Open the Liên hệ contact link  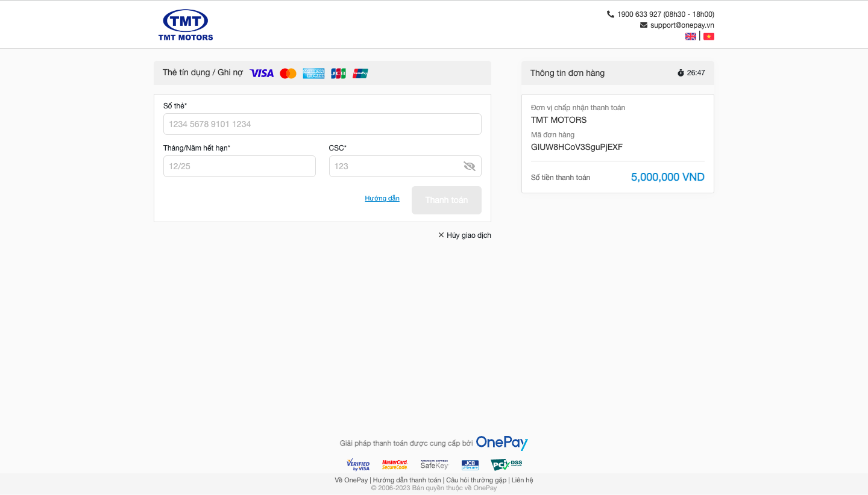[523, 480]
